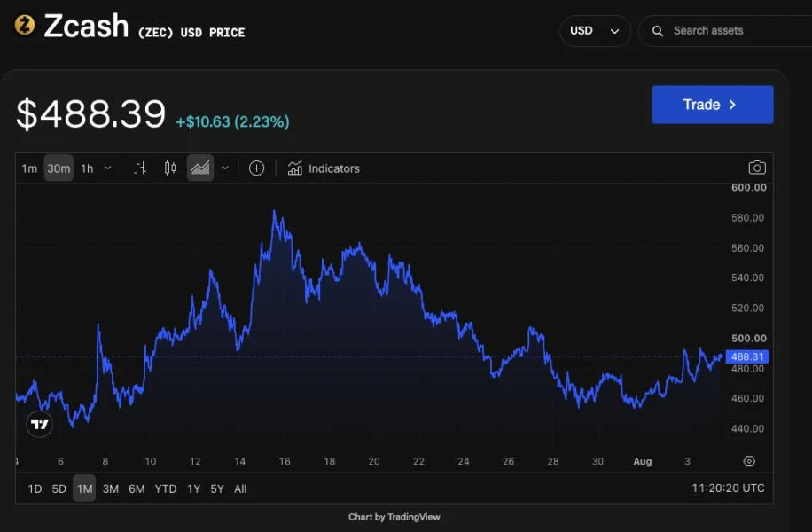Select the area chart style icon

click(x=199, y=168)
